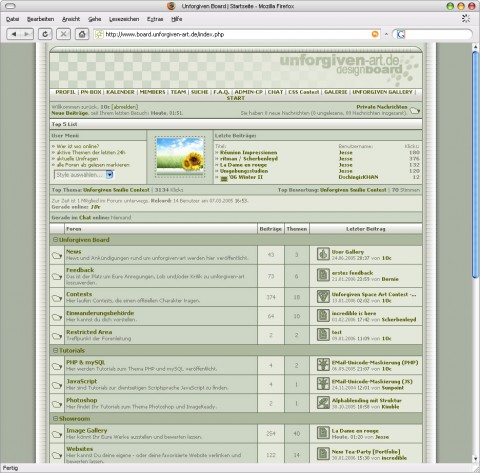
Task: Open the Datei menu
Action: point(12,19)
